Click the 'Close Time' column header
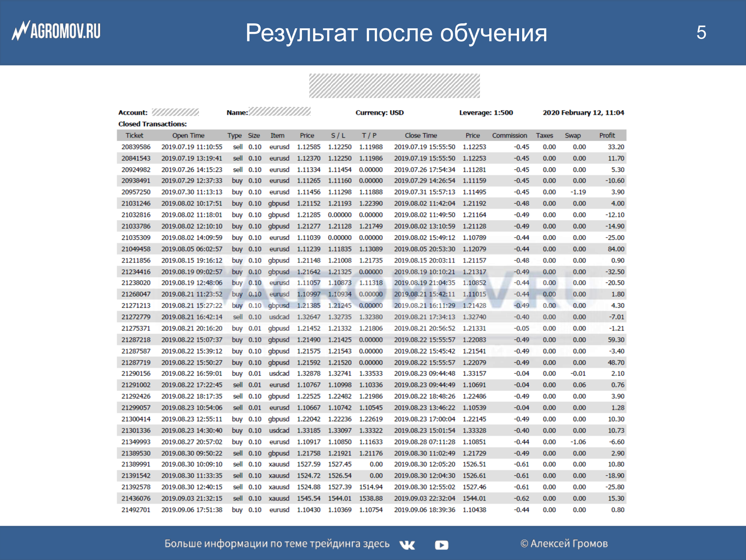 [421, 135]
